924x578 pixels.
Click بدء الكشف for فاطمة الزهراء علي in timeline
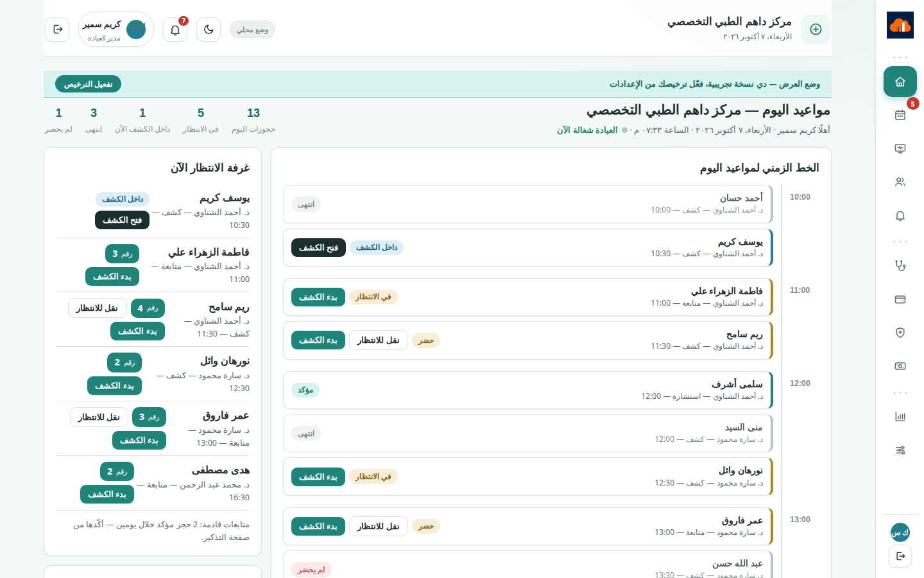coord(318,297)
